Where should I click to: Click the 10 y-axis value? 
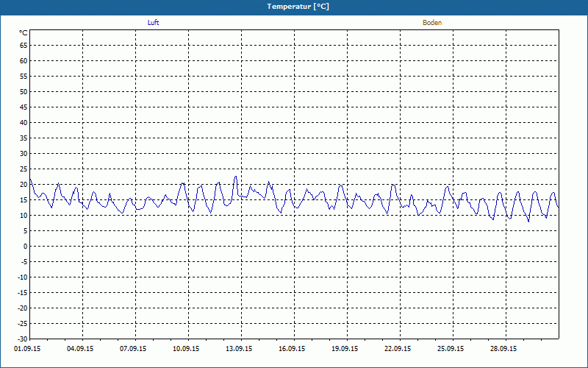click(24, 215)
